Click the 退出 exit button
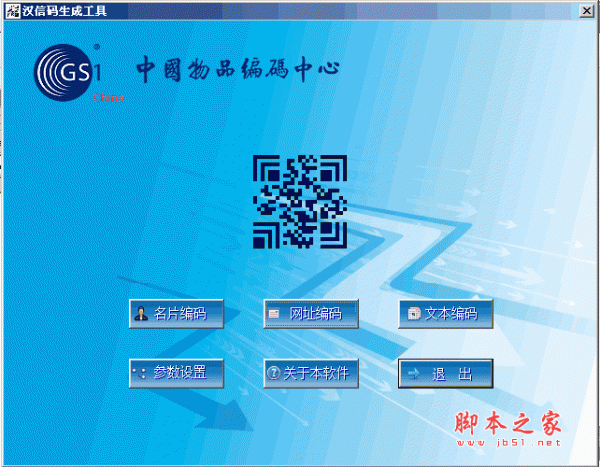Screen dimensions: 600x467 [x=446, y=373]
